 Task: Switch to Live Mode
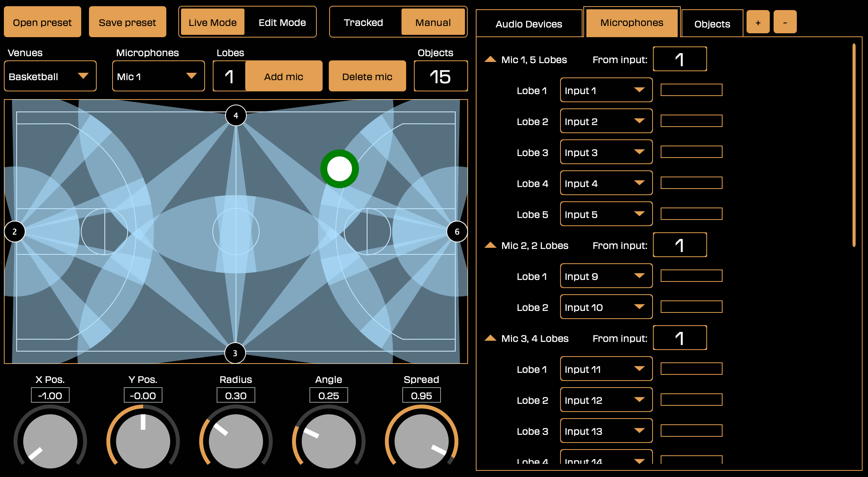click(213, 22)
